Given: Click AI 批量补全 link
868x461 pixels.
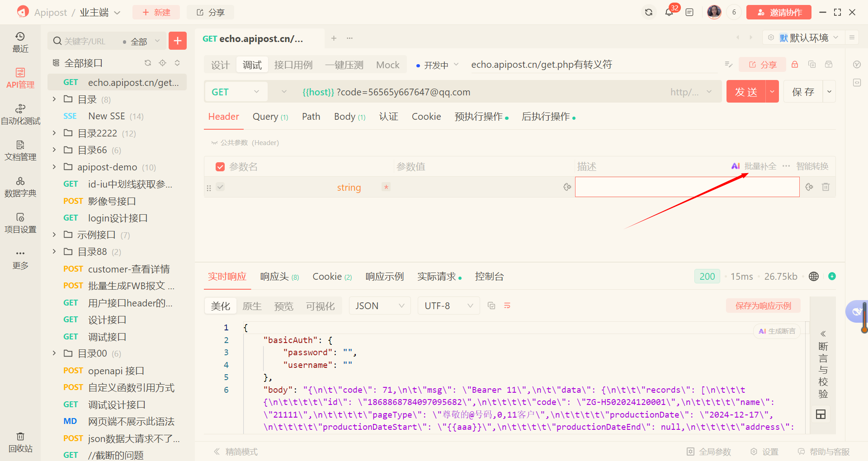Looking at the screenshot, I should (x=754, y=166).
